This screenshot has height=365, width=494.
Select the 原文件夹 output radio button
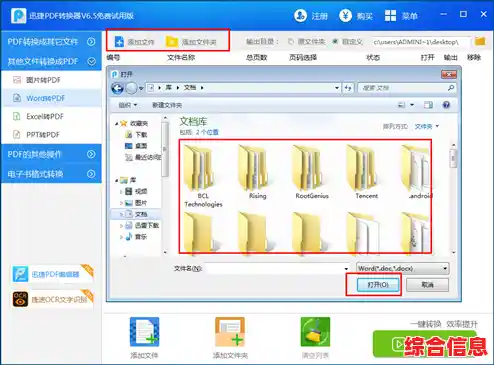[x=291, y=41]
